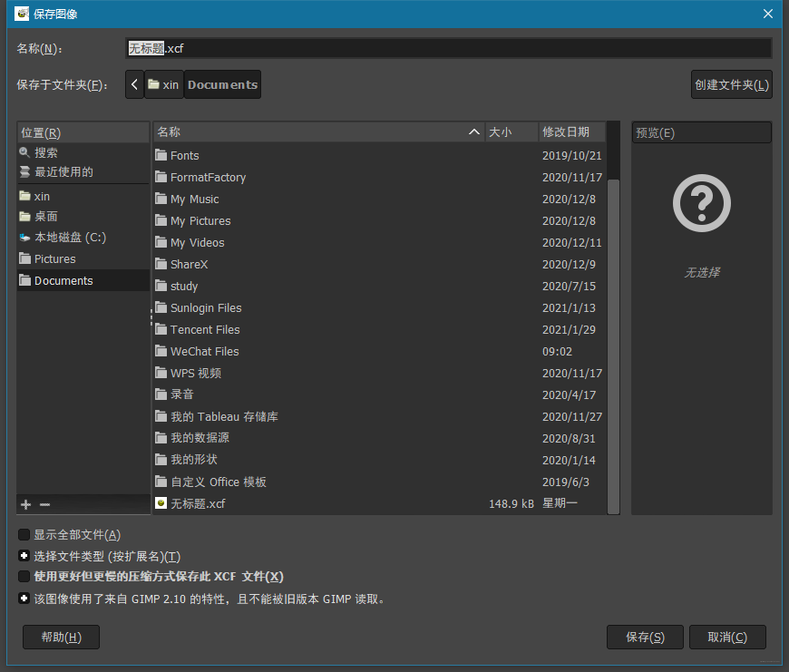Viewport: 789px width, 672px height.
Task: Enable 显示全部文件 checkbox
Action: [24, 534]
